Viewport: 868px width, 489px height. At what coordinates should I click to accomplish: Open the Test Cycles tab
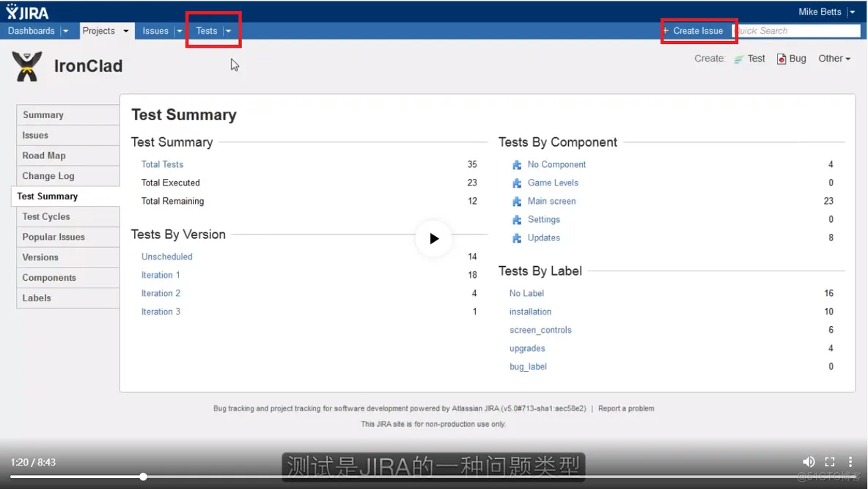tap(68, 216)
